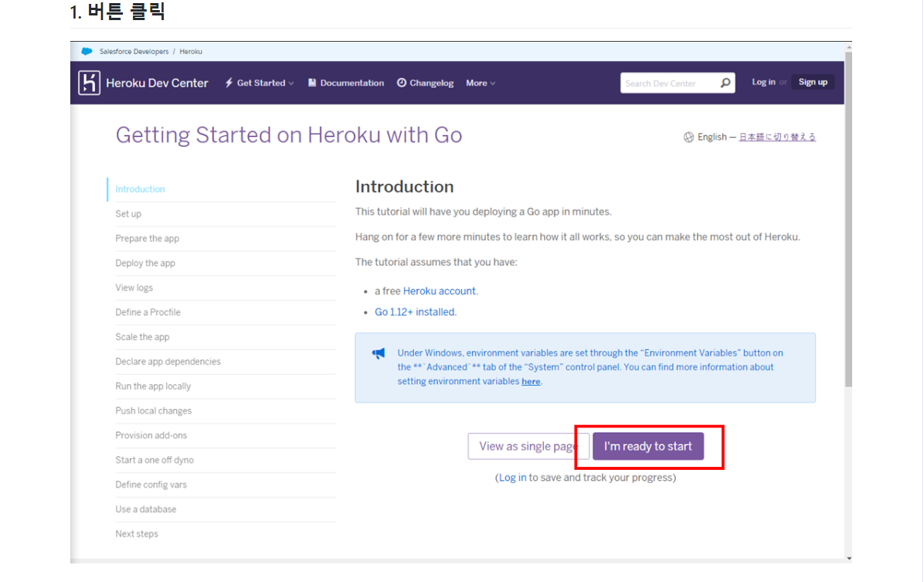Click the globe language icon

(688, 137)
